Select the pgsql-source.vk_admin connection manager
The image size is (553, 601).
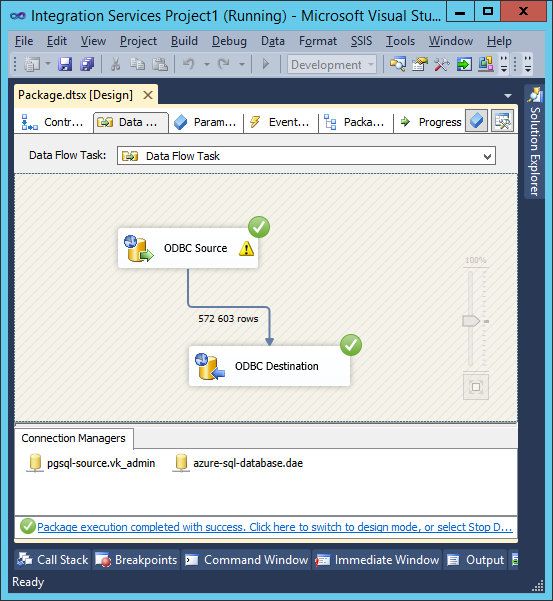click(x=91, y=463)
